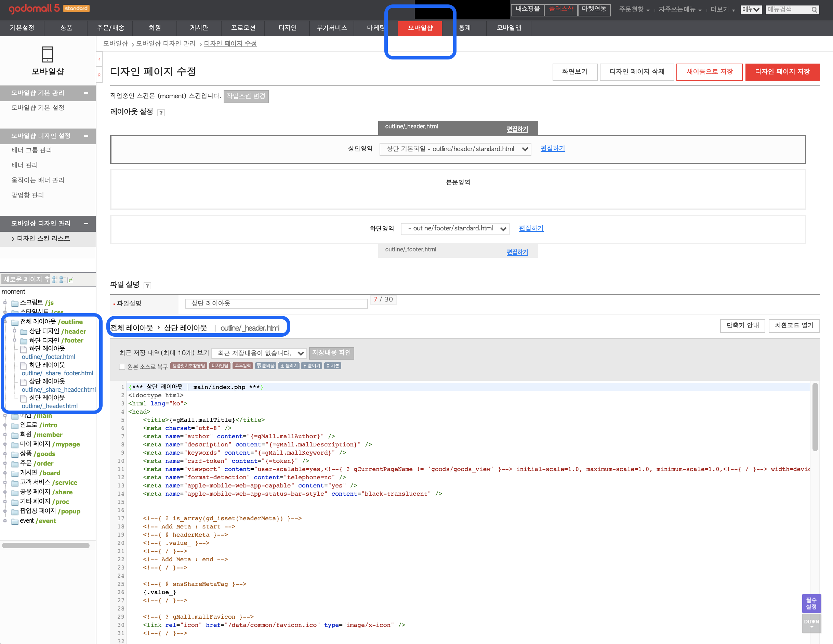Open the 더보기 dropdown
The height and width of the screenshot is (644, 833).
coord(723,10)
